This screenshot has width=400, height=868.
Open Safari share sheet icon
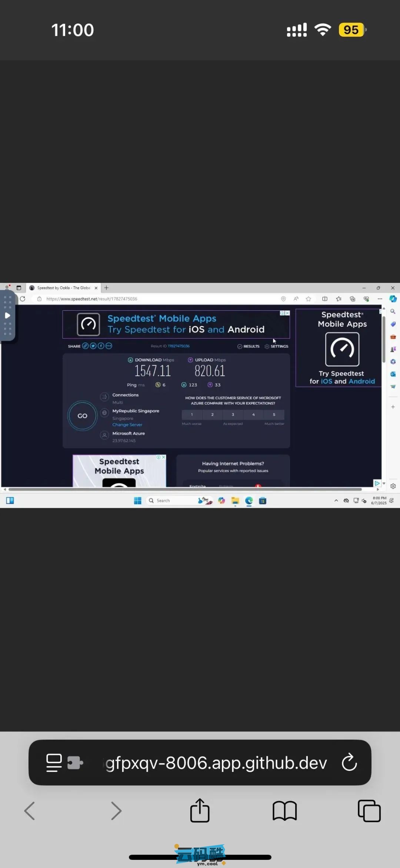click(200, 810)
